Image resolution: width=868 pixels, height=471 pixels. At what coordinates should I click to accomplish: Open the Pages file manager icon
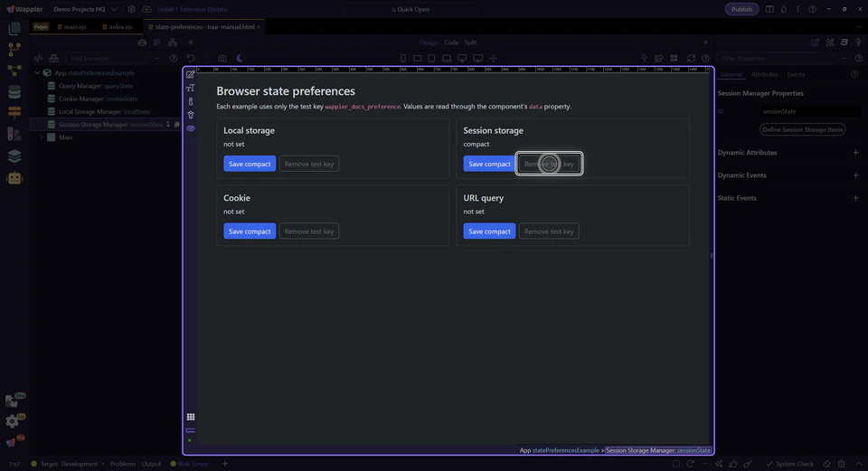coord(14,29)
